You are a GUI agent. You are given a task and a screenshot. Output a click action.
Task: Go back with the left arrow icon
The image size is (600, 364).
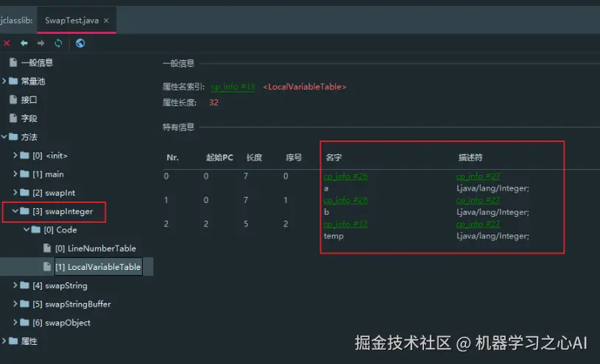coord(24,43)
